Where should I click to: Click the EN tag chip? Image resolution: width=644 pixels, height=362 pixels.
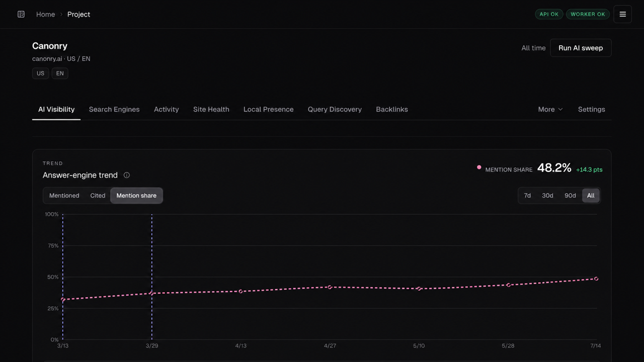tap(60, 73)
